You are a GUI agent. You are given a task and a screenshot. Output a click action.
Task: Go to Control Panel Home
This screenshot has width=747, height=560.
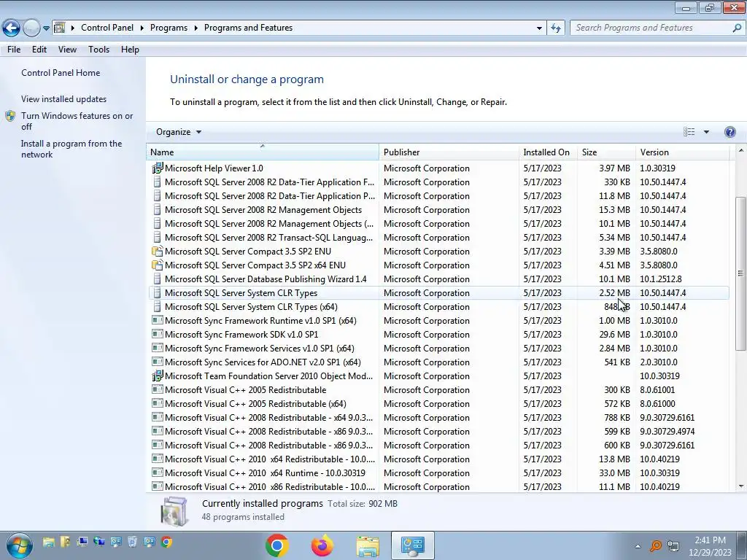click(61, 73)
